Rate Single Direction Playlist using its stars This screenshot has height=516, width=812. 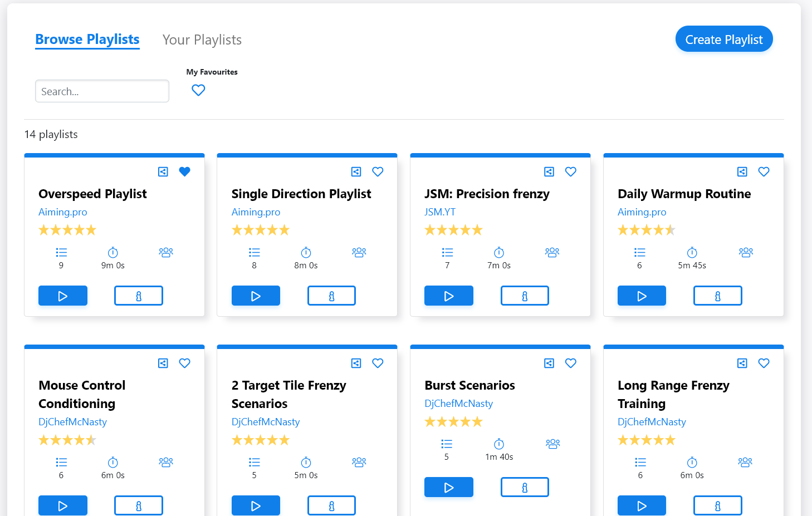tap(261, 230)
